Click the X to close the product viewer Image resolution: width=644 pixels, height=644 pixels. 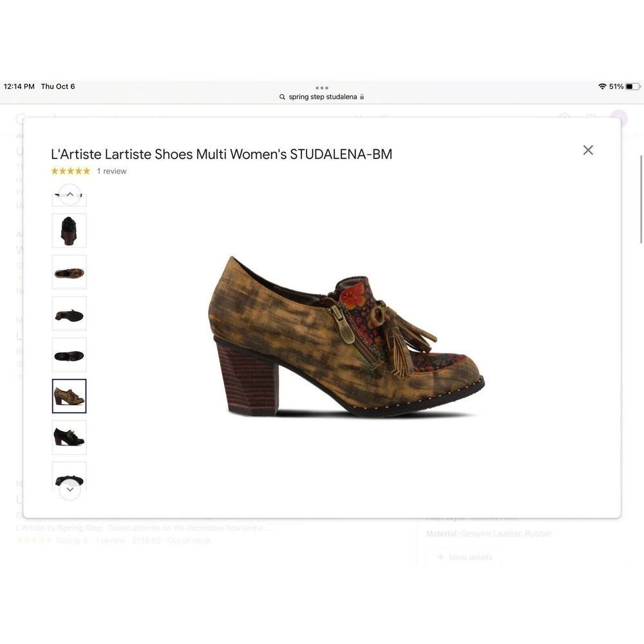587,149
